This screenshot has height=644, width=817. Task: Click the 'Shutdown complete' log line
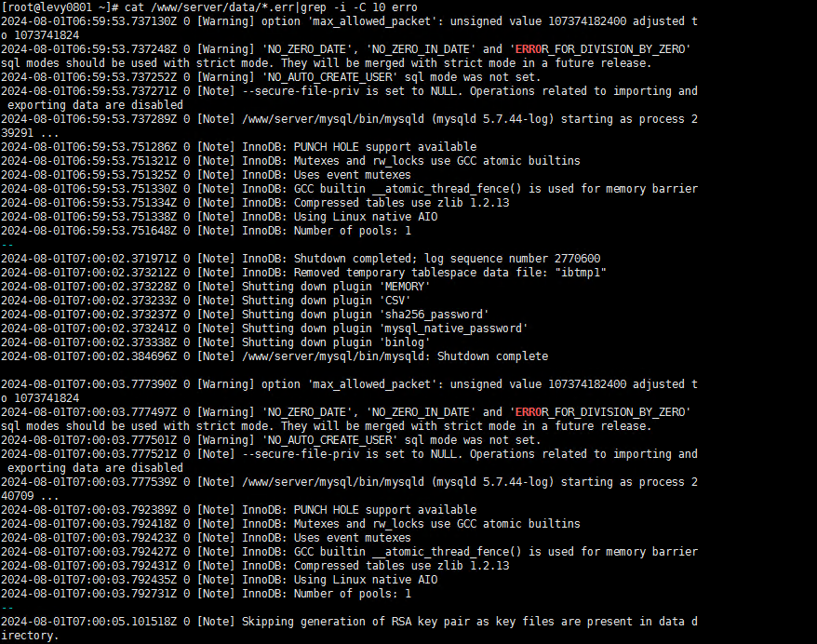click(x=275, y=356)
